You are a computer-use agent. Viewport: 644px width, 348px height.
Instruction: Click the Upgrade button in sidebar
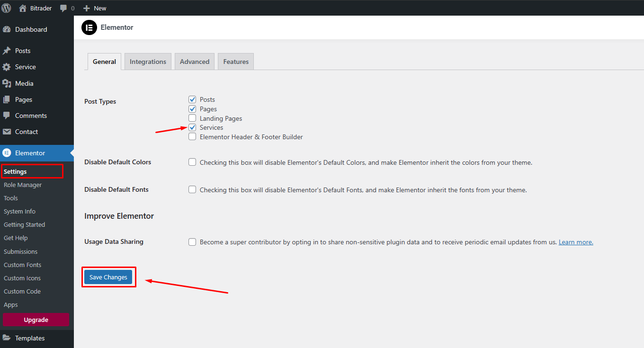pos(36,320)
